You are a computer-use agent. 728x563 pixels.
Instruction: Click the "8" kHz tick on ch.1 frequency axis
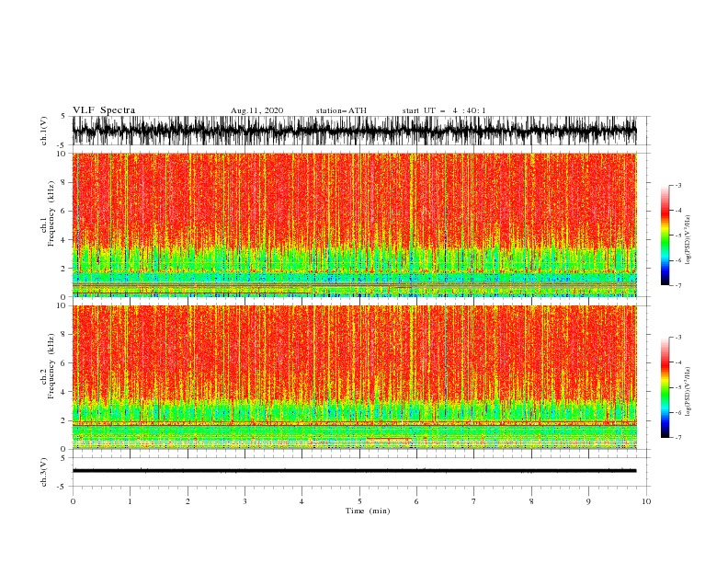coord(63,182)
